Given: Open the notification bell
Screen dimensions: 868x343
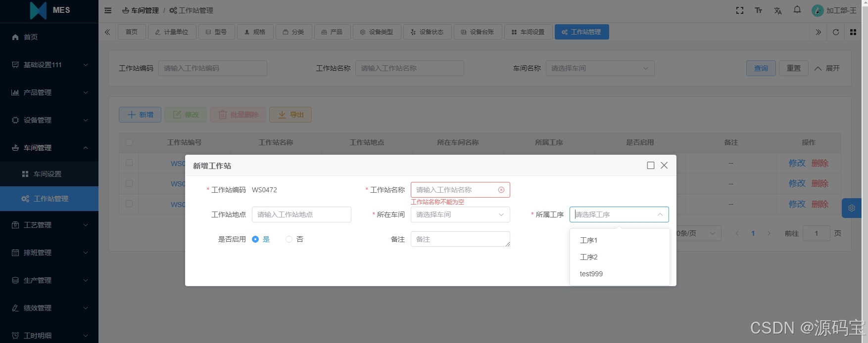Looking at the screenshot, I should (797, 10).
